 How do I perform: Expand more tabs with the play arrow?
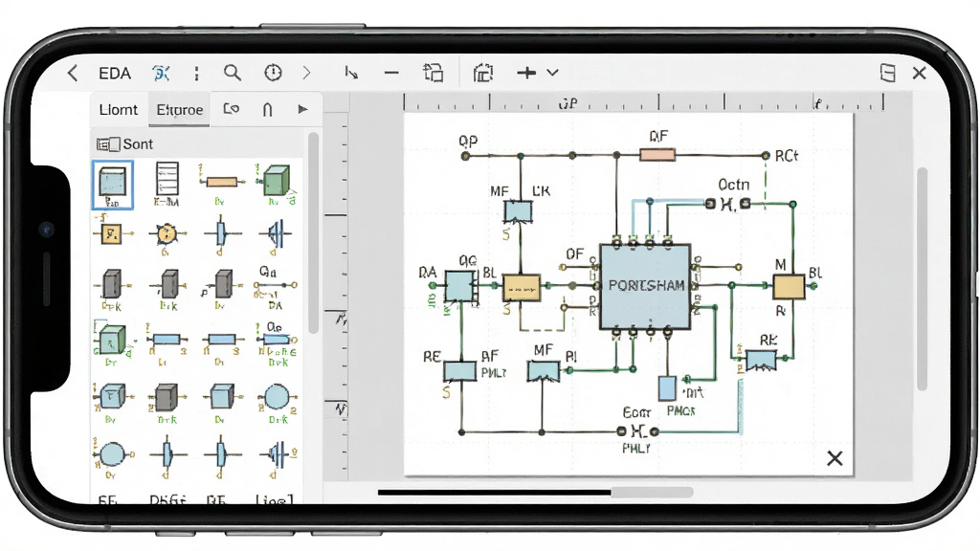303,109
